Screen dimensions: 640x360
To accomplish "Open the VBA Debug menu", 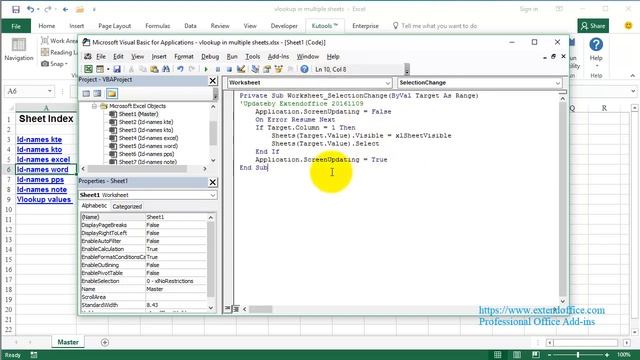I will click(210, 57).
